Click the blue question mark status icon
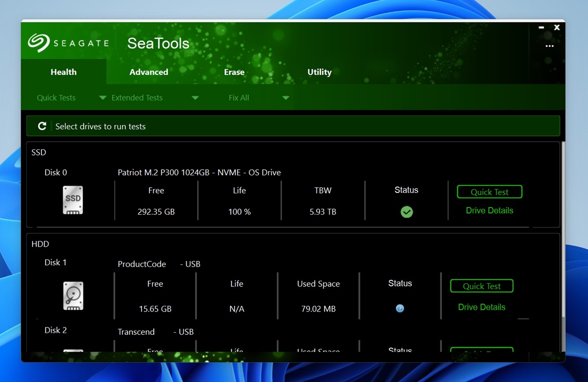The width and height of the screenshot is (588, 382). pyautogui.click(x=400, y=308)
